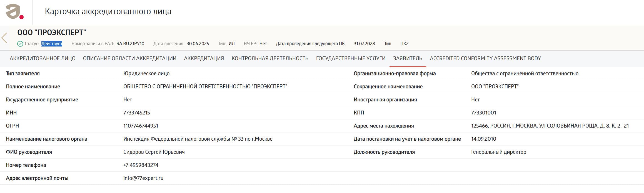This screenshot has height=193, width=644.
Task: Click the page title Карточка аккредитованного лица
Action: point(108,12)
